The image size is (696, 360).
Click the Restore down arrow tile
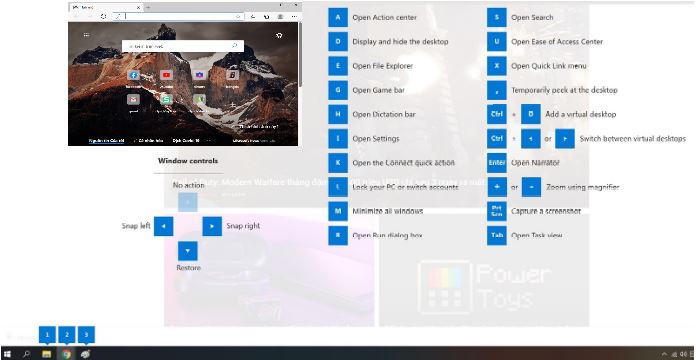pos(188,251)
